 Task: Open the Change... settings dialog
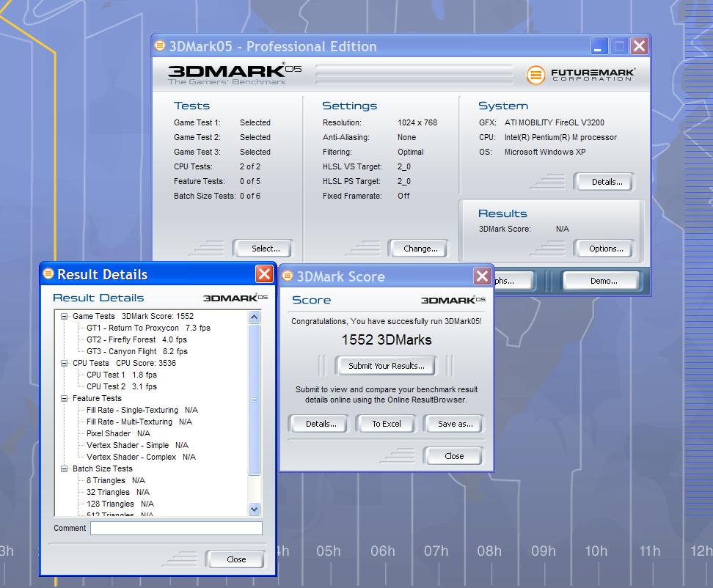click(x=418, y=249)
